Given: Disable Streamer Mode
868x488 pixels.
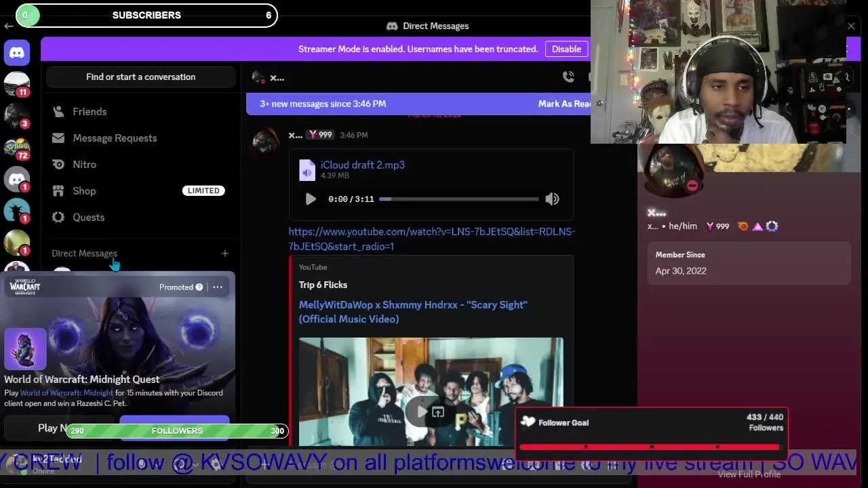Looking at the screenshot, I should 566,49.
